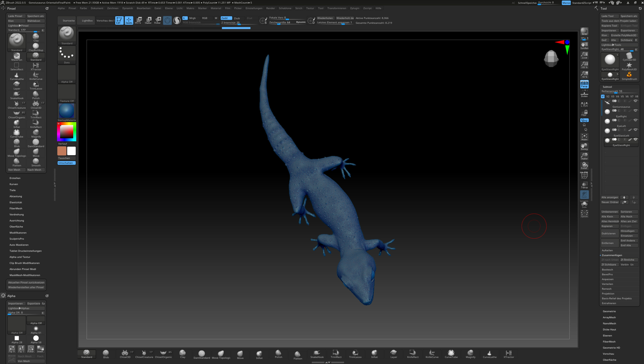The image size is (644, 364).
Task: Expand Auto Maskieren settings
Action: (19, 245)
